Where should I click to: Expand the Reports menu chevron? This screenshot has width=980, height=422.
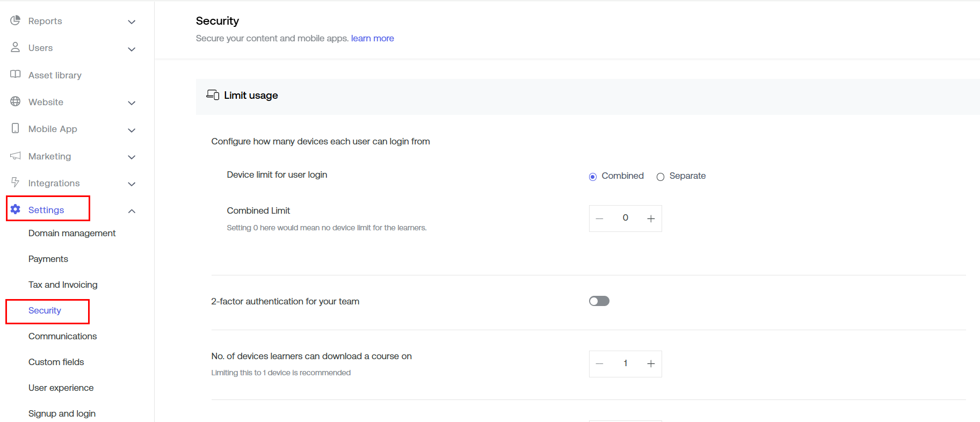click(132, 22)
